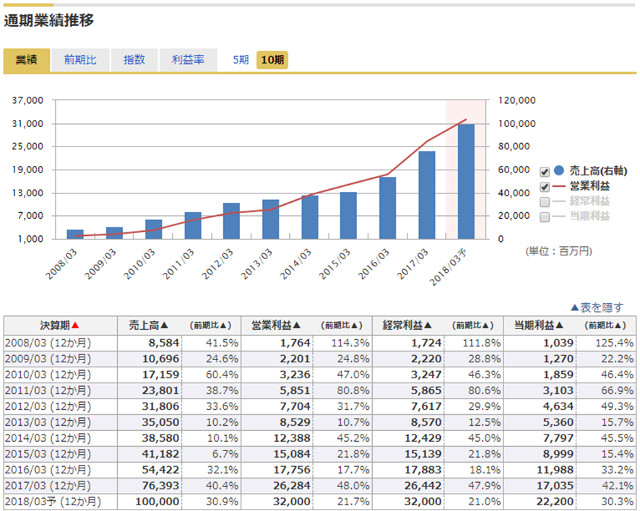Screen dimensions: 640x511
Task: Sort by 決算期 column header
Action: [60, 325]
